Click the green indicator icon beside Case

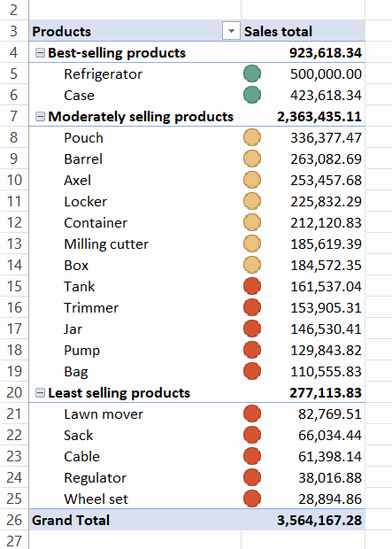252,95
